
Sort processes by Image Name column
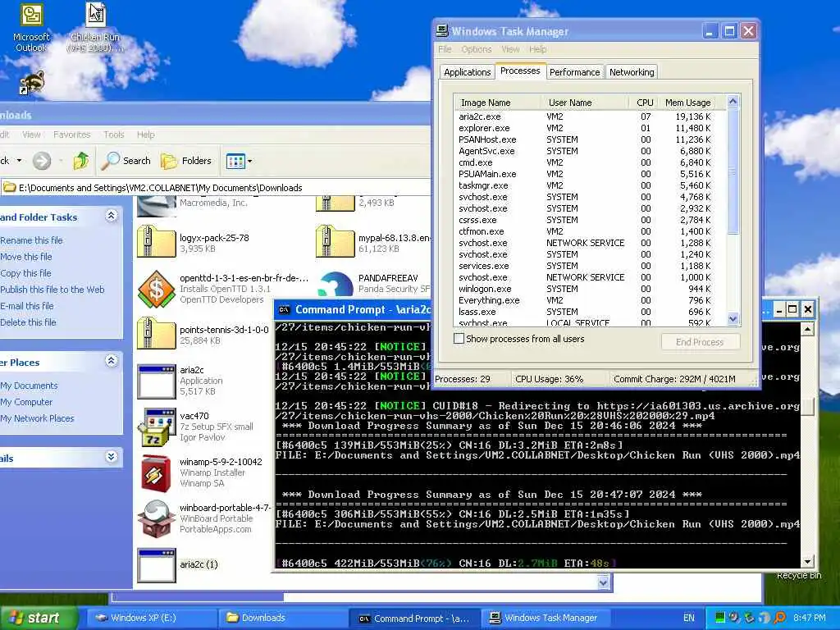(x=498, y=103)
